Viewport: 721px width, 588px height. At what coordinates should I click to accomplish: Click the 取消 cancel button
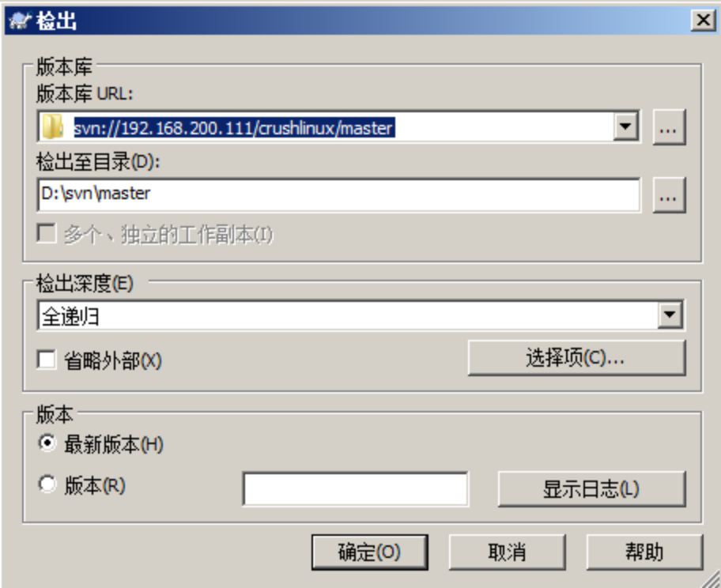tap(507, 552)
